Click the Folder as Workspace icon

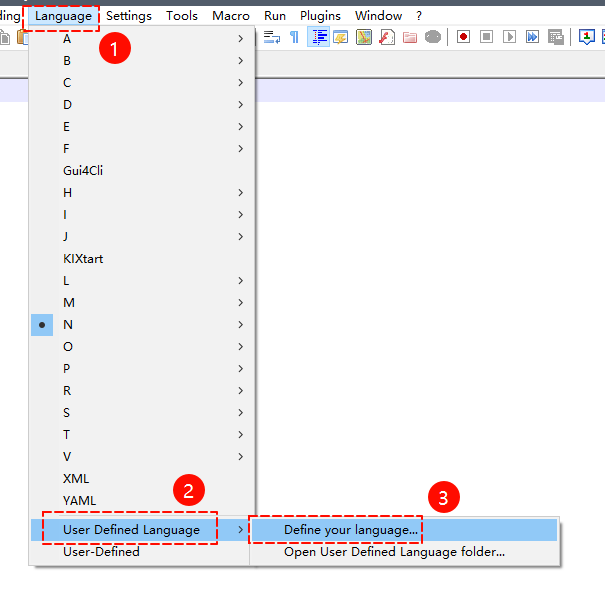[x=410, y=37]
